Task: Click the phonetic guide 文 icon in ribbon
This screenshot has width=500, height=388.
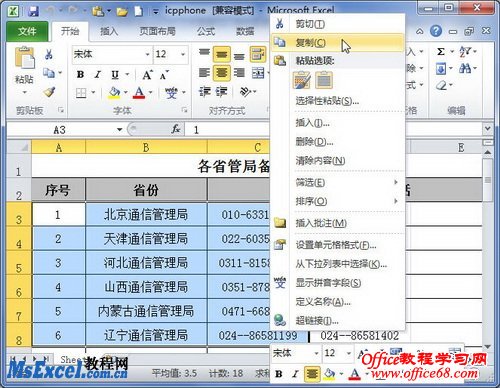Action: 171,93
